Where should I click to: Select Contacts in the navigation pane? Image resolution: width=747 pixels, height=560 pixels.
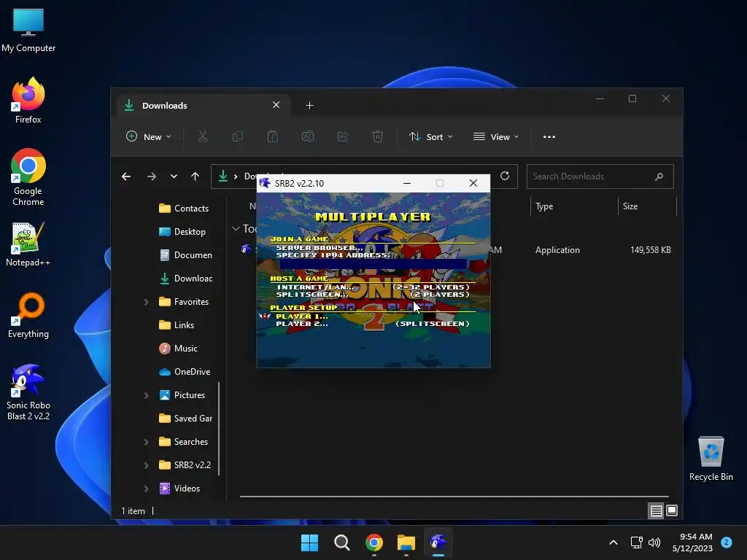click(x=184, y=209)
